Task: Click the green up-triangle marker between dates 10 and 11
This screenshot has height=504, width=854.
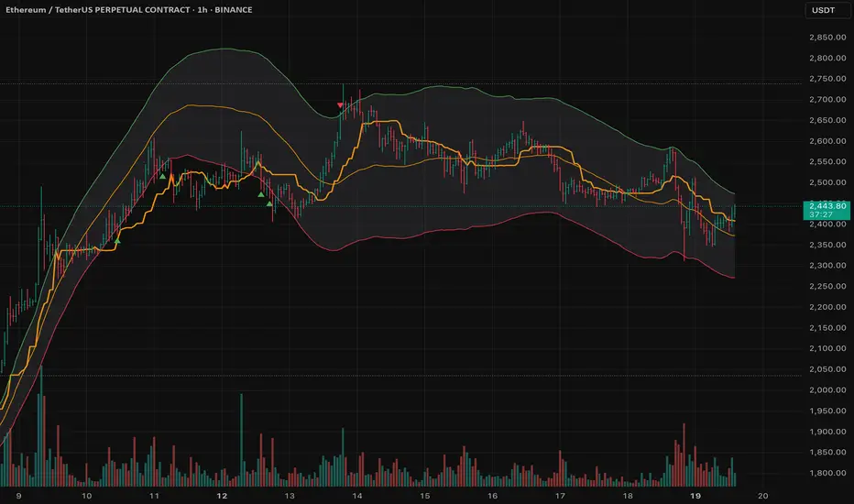Action: coord(117,240)
